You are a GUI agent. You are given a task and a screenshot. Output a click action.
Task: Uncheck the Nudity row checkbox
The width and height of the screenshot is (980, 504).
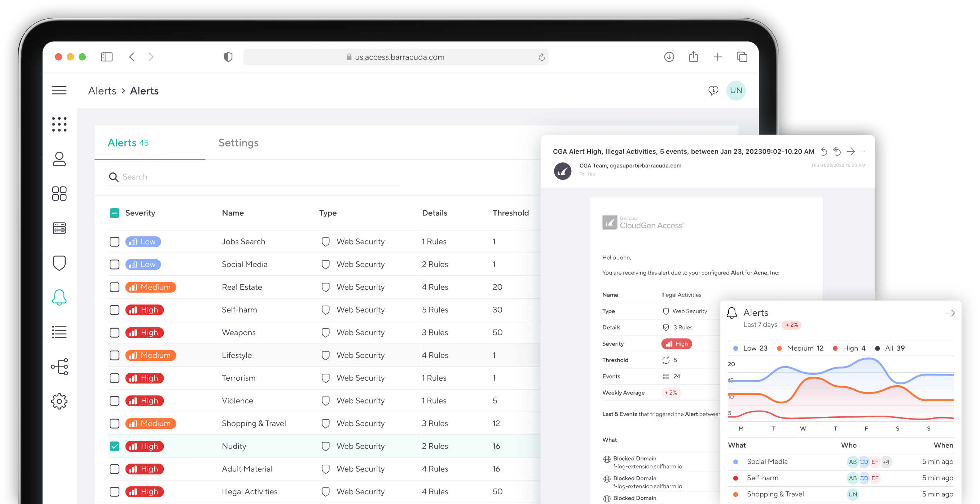click(x=114, y=446)
